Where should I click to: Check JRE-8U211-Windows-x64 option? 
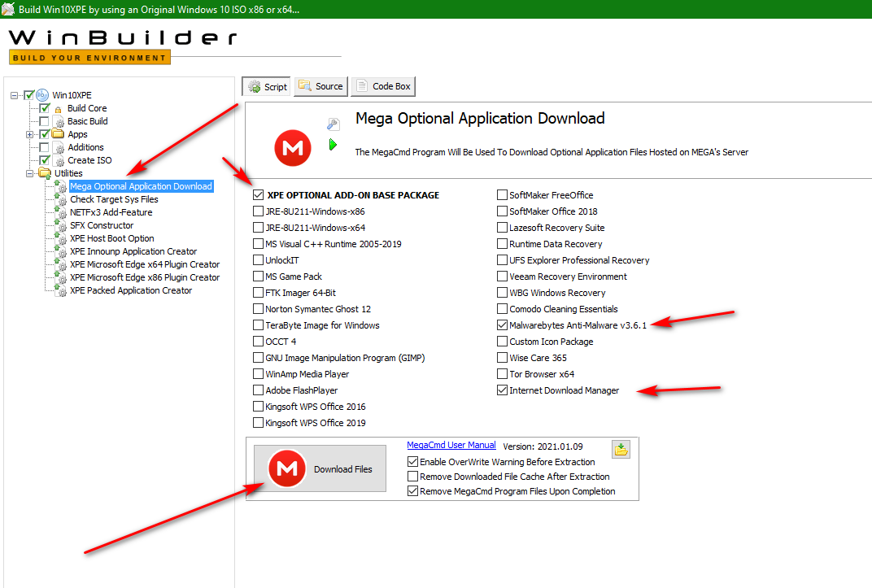point(258,228)
